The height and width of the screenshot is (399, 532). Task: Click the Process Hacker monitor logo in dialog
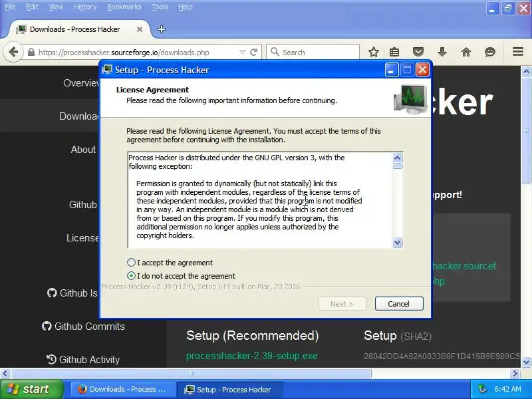coord(410,99)
